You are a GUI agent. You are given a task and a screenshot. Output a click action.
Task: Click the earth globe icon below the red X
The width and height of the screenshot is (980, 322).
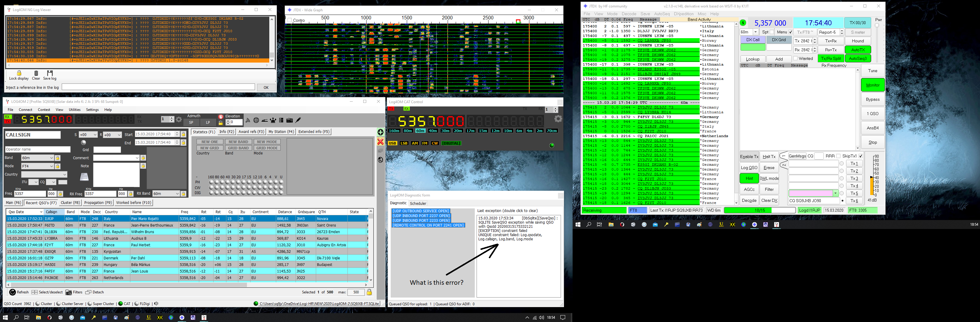380,160
